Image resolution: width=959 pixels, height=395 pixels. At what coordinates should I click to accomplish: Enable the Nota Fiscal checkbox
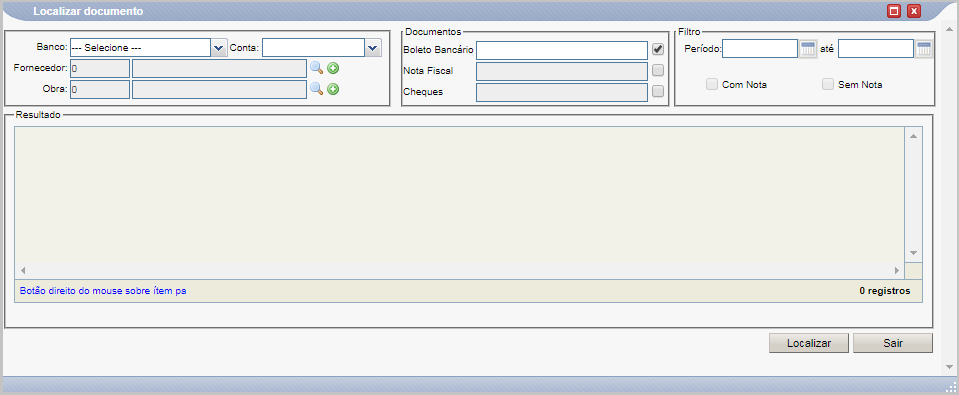pos(658,70)
